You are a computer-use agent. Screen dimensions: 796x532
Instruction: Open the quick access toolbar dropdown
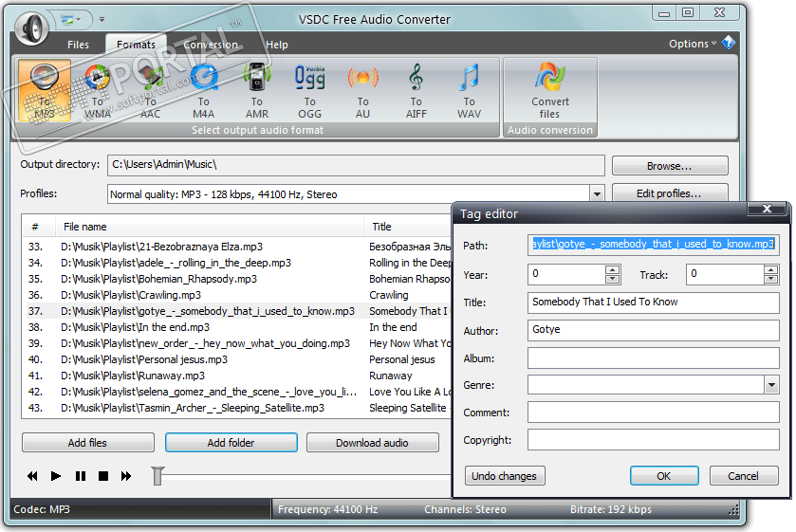[x=102, y=20]
